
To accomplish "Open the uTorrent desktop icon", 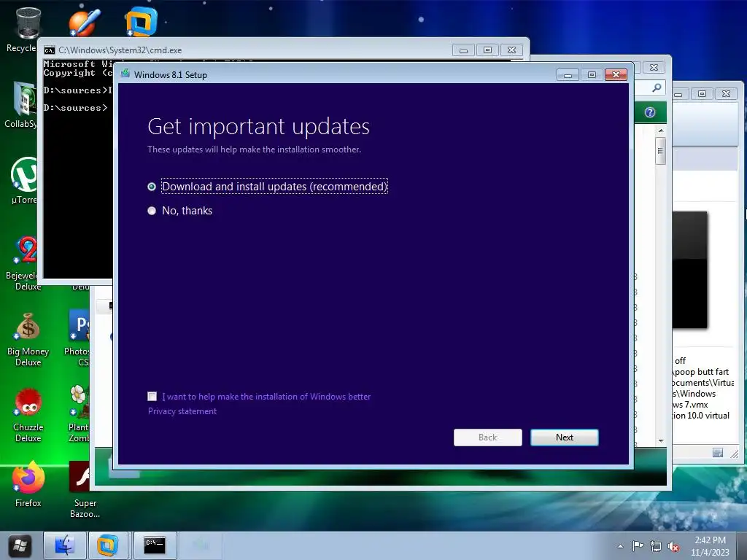I will click(x=24, y=181).
